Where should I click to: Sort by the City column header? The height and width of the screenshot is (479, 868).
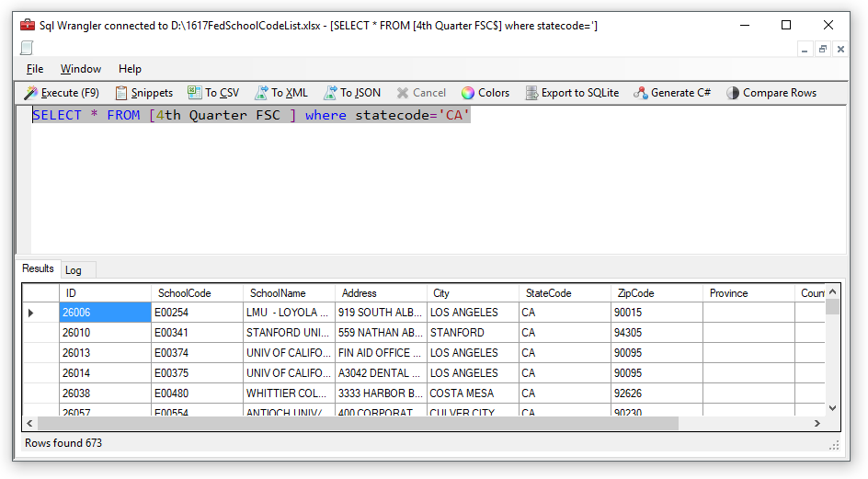click(473, 293)
